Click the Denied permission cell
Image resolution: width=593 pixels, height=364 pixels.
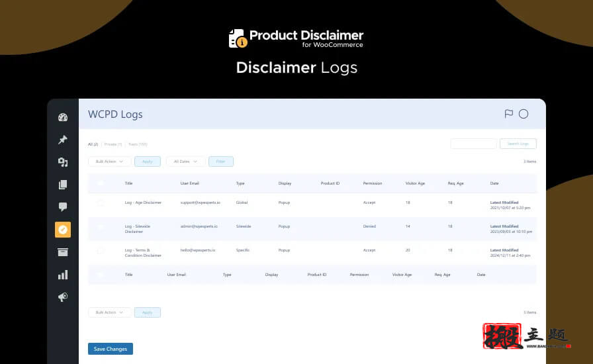pos(369,226)
